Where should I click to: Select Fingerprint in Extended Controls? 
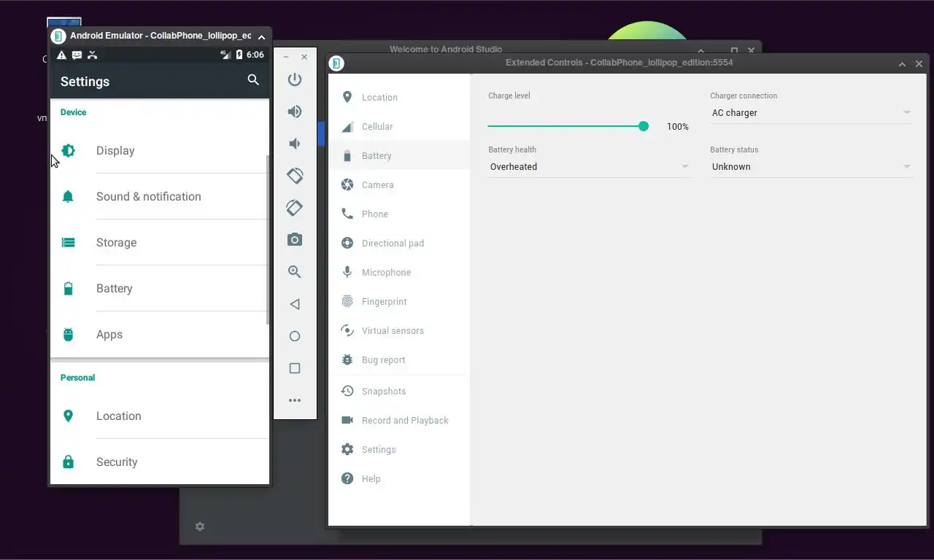pyautogui.click(x=399, y=301)
